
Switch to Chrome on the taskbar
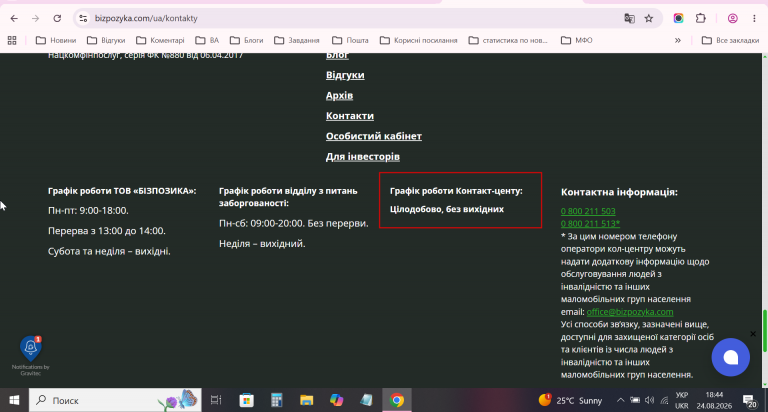point(397,400)
